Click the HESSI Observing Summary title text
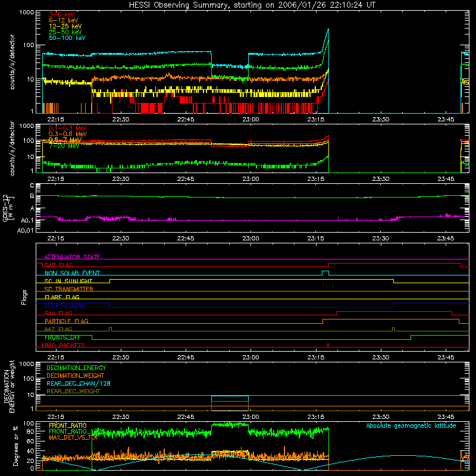Image resolution: width=476 pixels, height=476 pixels. pos(252,5)
